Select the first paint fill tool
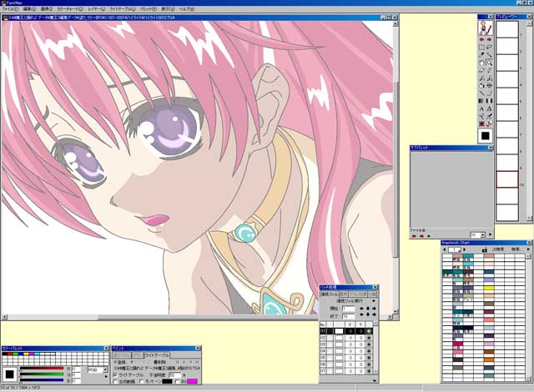 click(481, 78)
